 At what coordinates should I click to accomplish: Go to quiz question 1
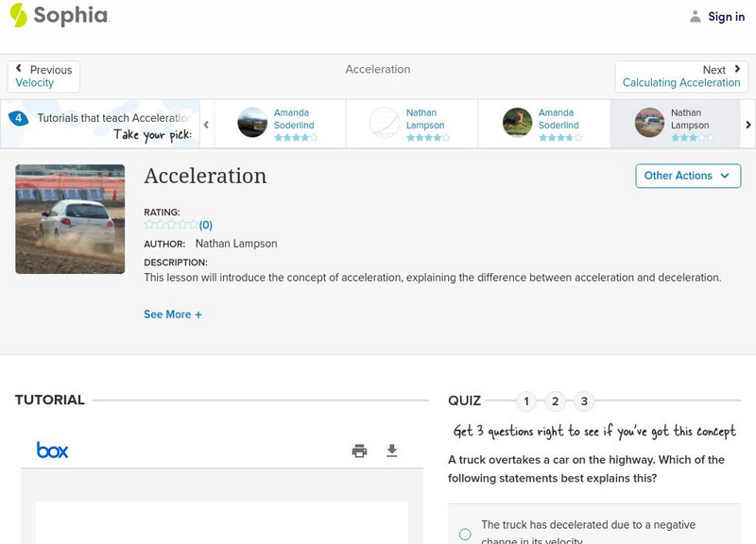tap(526, 401)
